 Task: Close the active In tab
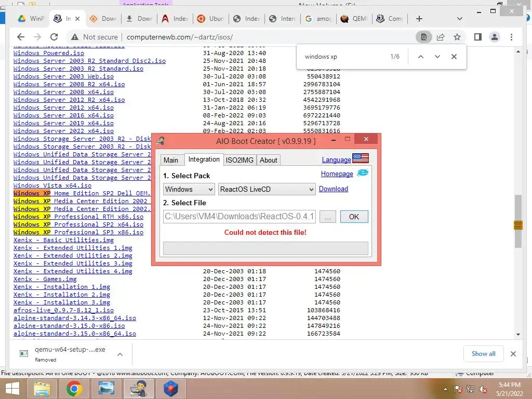tap(77, 19)
